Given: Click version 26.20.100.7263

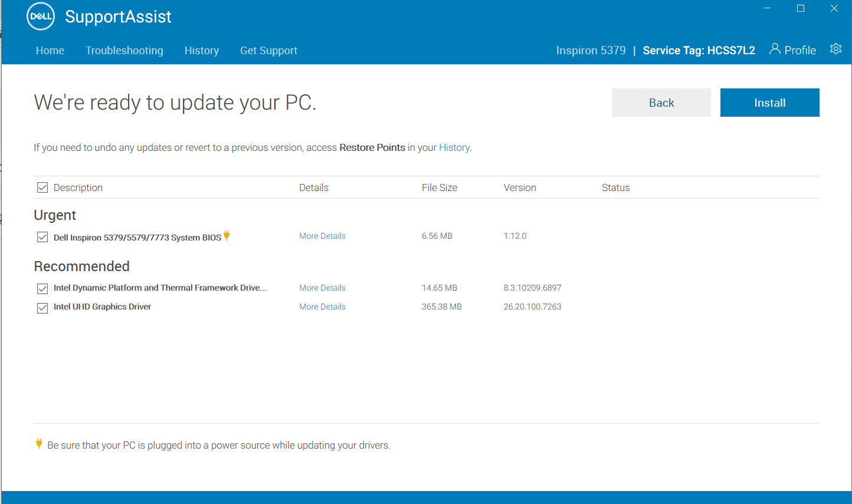Looking at the screenshot, I should pos(532,307).
